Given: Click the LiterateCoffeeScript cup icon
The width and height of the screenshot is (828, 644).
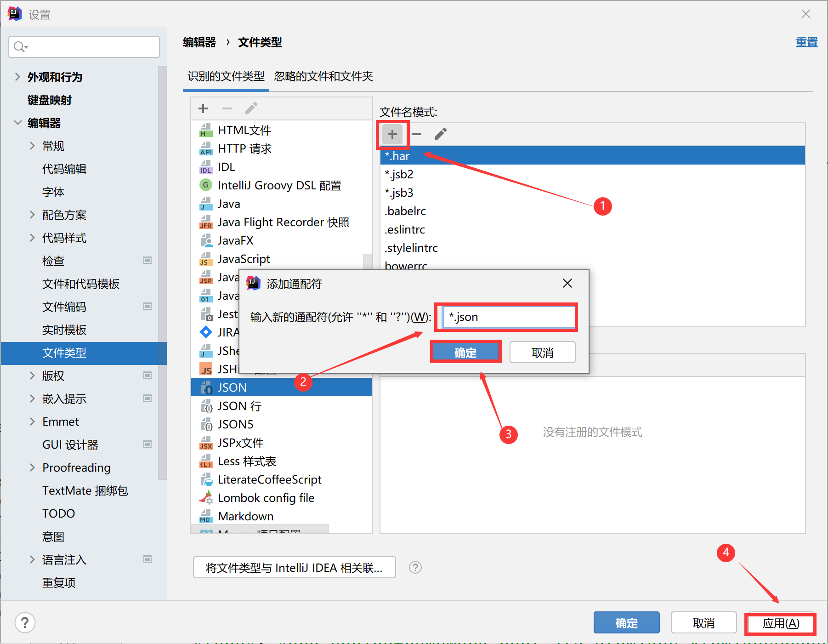Looking at the screenshot, I should [207, 480].
